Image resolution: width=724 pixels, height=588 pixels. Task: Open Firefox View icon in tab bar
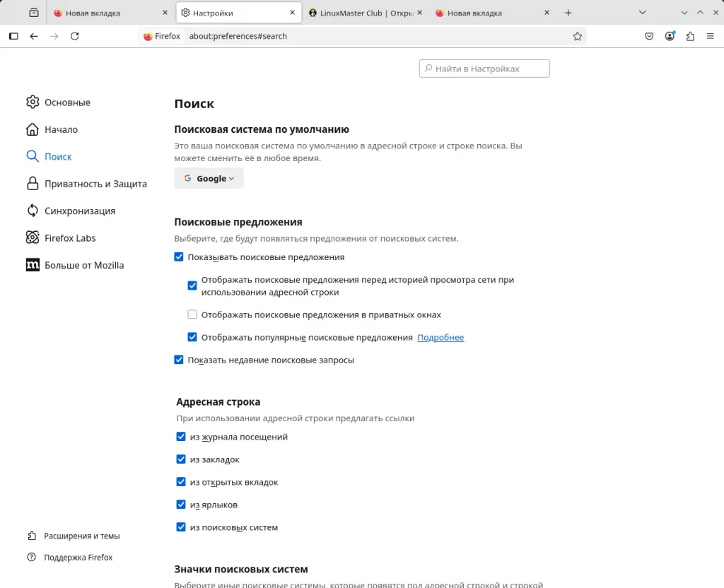[34, 13]
